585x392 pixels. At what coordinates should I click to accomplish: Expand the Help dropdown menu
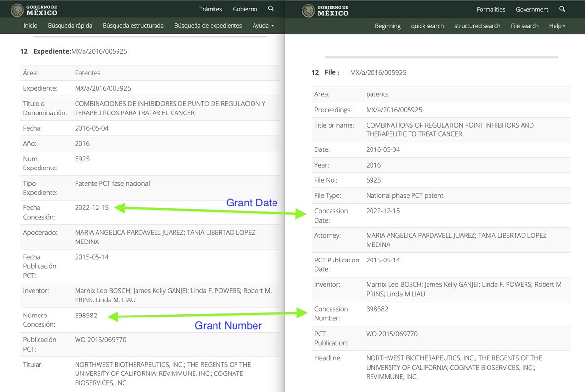(x=557, y=26)
